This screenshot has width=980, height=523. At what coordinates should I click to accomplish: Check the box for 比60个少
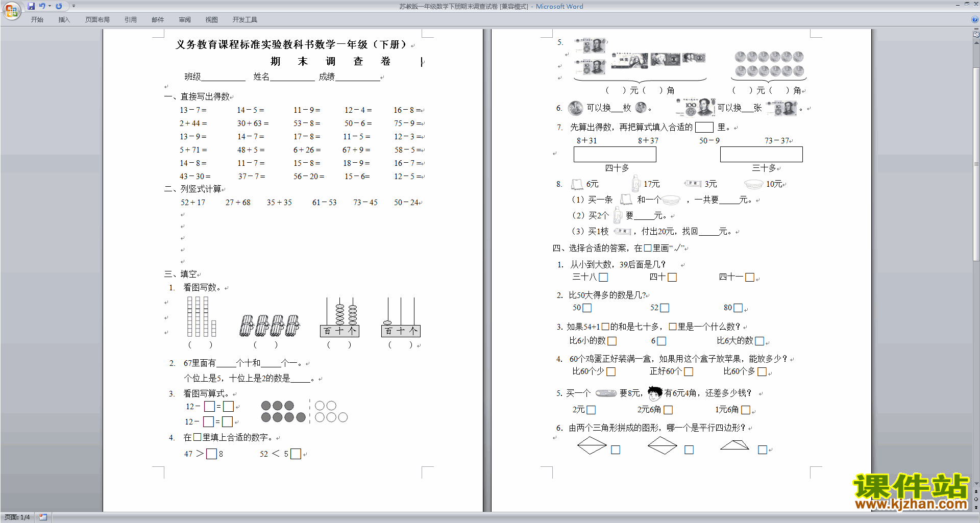(x=611, y=372)
